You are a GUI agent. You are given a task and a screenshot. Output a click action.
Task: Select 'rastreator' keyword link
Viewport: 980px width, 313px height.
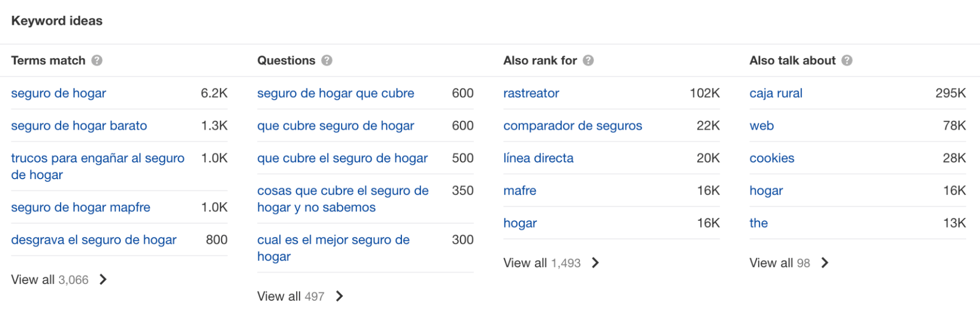(x=531, y=93)
